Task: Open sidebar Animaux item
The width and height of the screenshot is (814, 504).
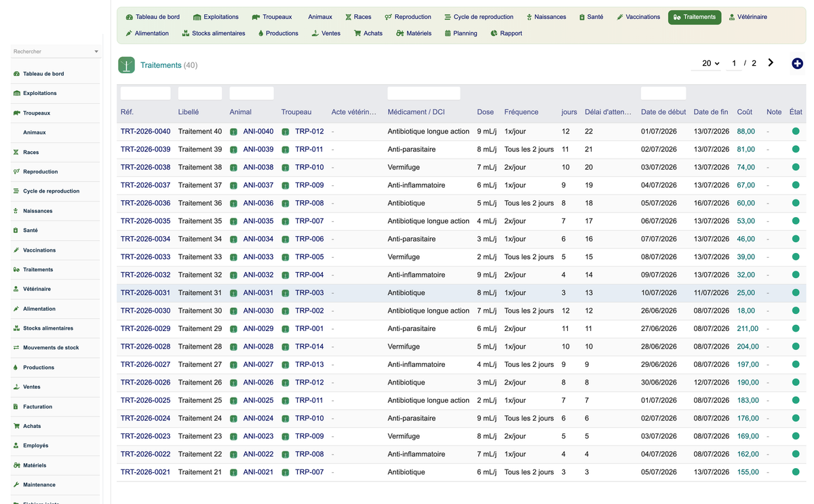Action: 35,133
